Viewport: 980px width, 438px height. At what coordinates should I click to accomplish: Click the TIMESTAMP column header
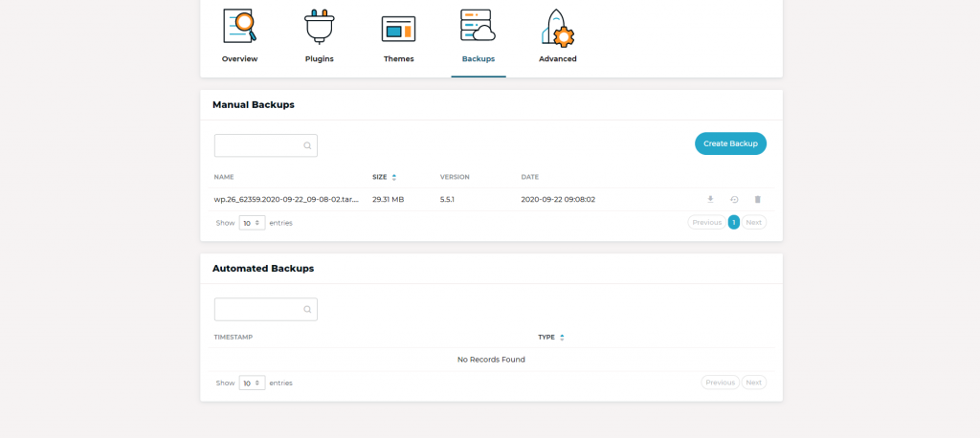tap(234, 338)
